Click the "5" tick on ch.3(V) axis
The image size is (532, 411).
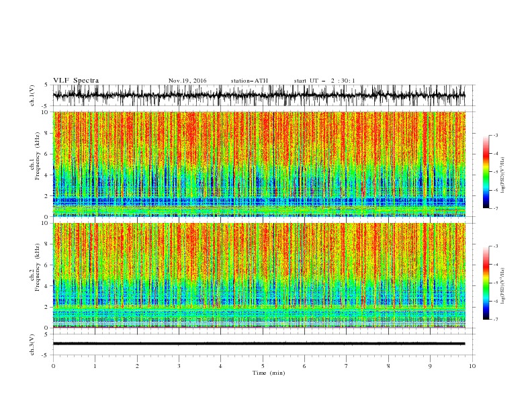pyautogui.click(x=46, y=334)
